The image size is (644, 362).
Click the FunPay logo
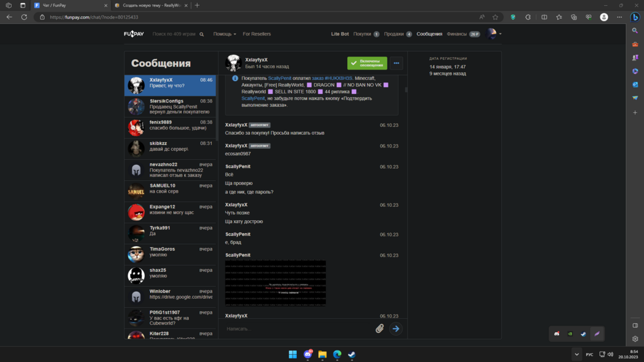134,33
